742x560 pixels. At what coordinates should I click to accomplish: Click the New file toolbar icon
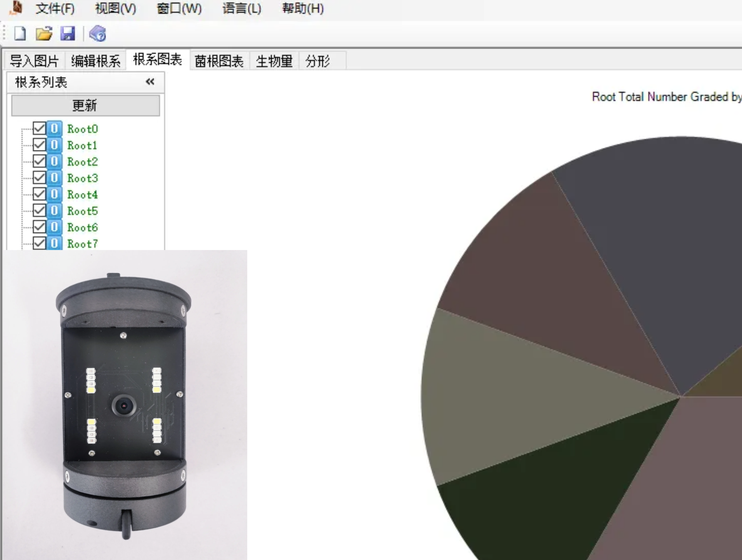point(20,34)
